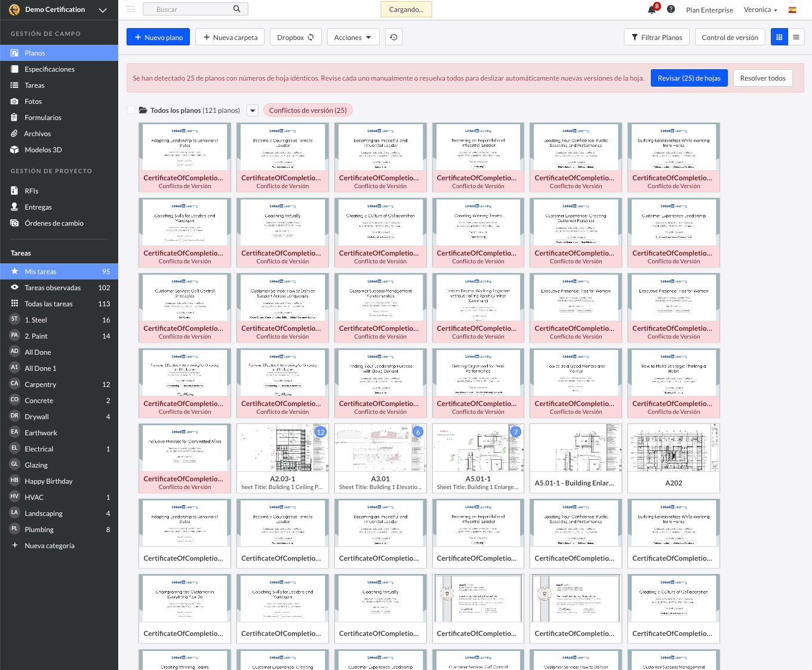
Task: Expand the Demo Certification project dropdown
Action: (x=102, y=10)
